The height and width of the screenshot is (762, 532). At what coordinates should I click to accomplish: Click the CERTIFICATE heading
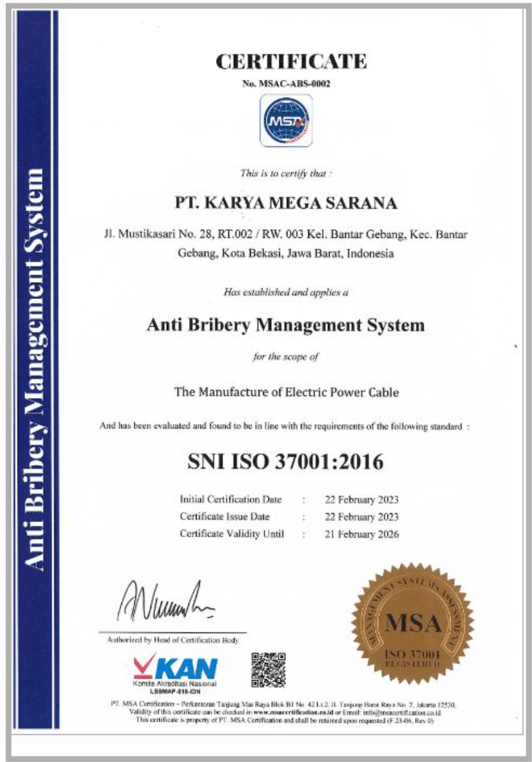pos(291,62)
